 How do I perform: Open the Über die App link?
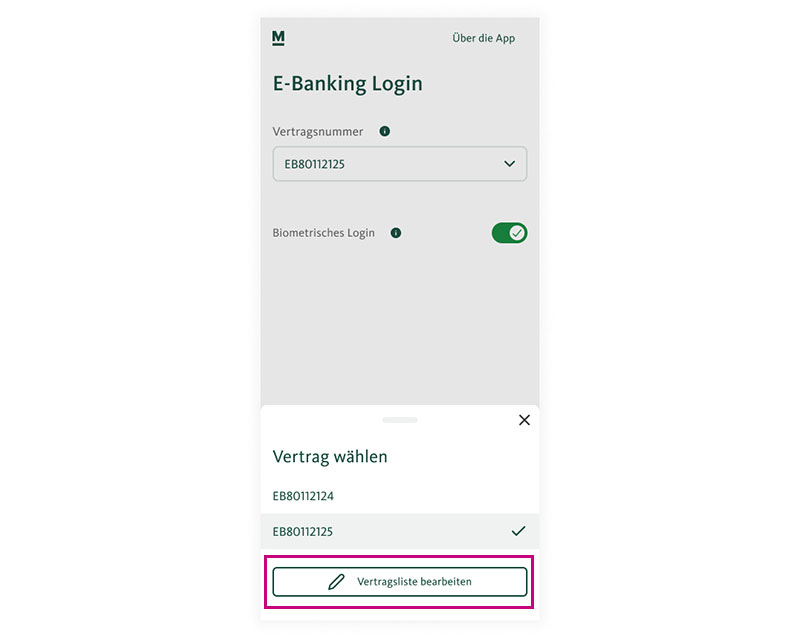[484, 38]
